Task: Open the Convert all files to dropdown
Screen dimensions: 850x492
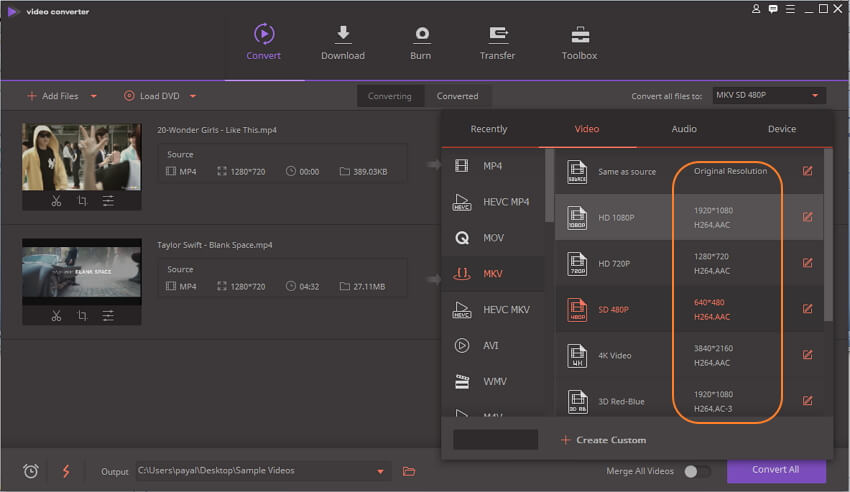Action: pos(769,95)
